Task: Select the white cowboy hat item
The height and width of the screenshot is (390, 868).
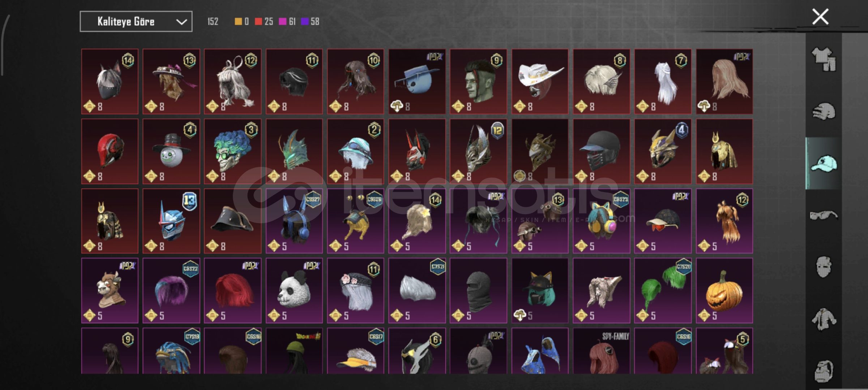Action: 540,82
